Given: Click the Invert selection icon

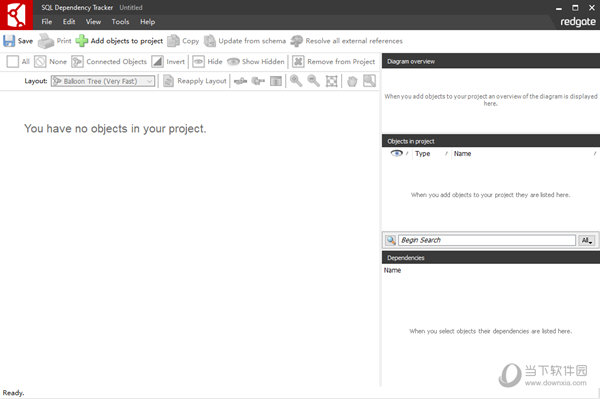Looking at the screenshot, I should click(157, 62).
